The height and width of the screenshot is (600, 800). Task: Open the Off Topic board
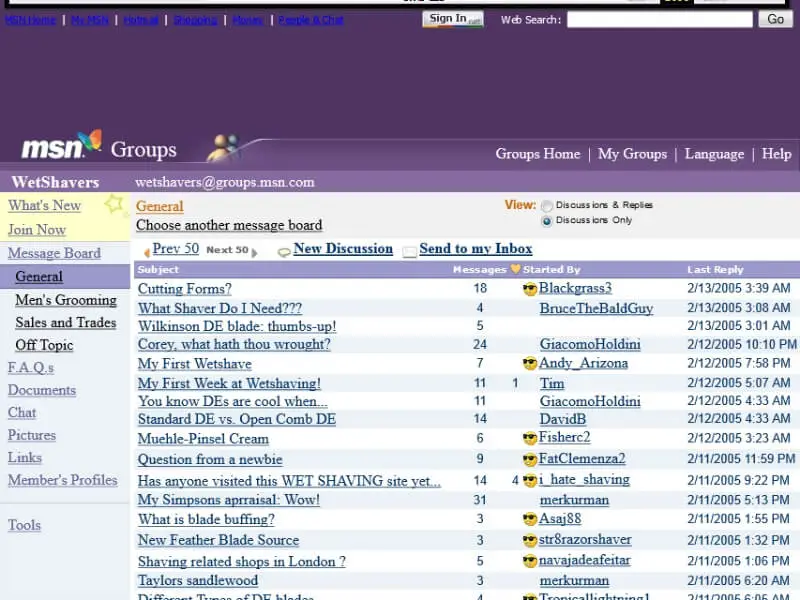(x=44, y=345)
